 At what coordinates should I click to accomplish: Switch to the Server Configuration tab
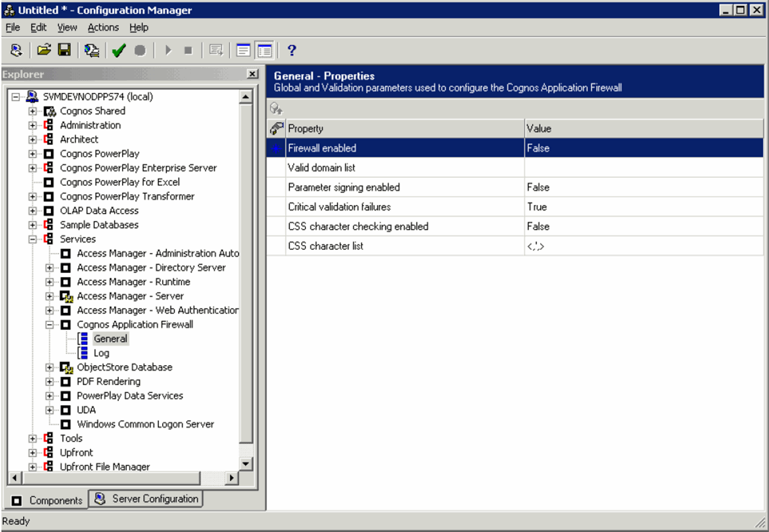pyautogui.click(x=146, y=499)
